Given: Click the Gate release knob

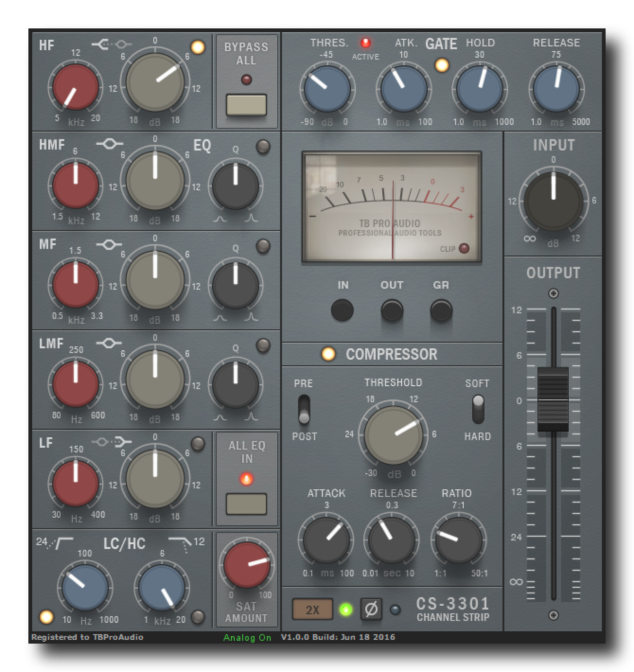Looking at the screenshot, I should 556,89.
